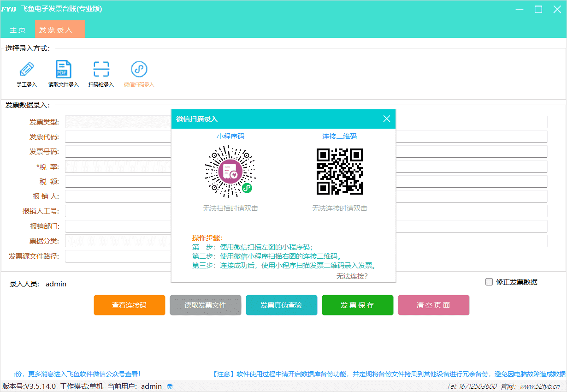This screenshot has height=392, width=567.
Task: Choose 读取文件录入 PDF icon
Action: 64,69
